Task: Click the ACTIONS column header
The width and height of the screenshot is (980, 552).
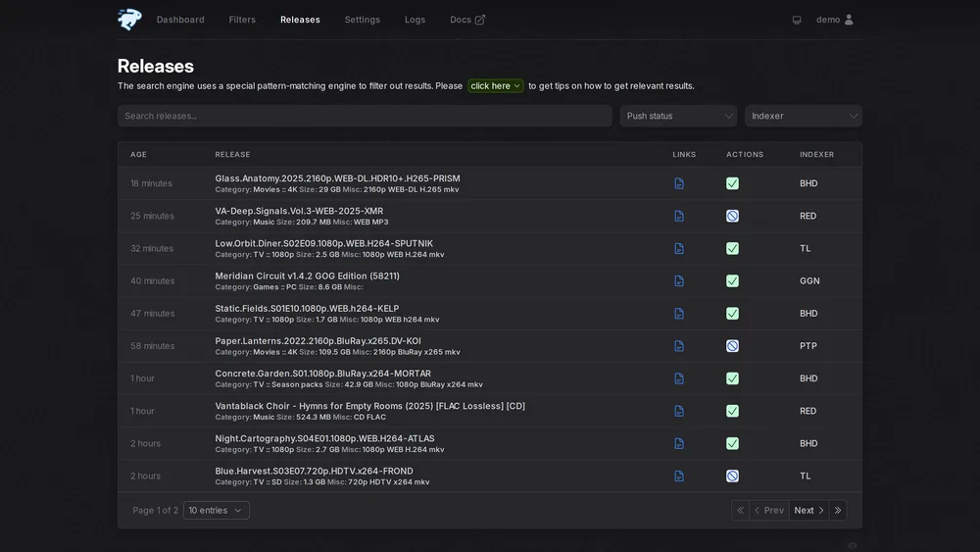Action: coord(745,154)
